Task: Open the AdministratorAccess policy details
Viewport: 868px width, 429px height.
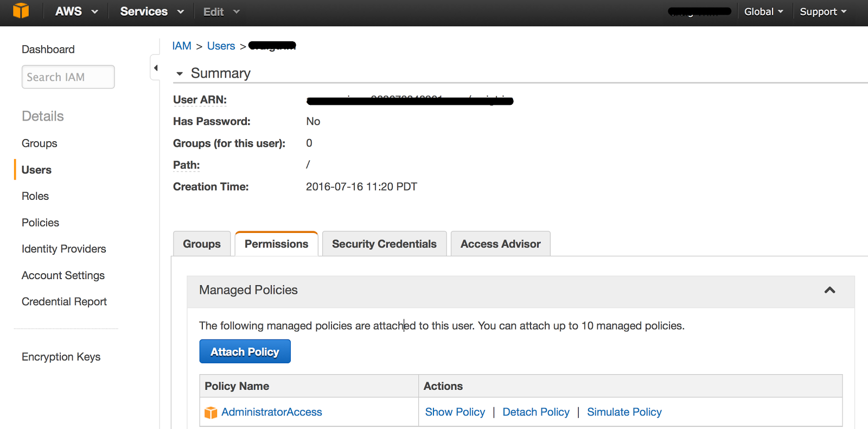Action: [x=271, y=412]
